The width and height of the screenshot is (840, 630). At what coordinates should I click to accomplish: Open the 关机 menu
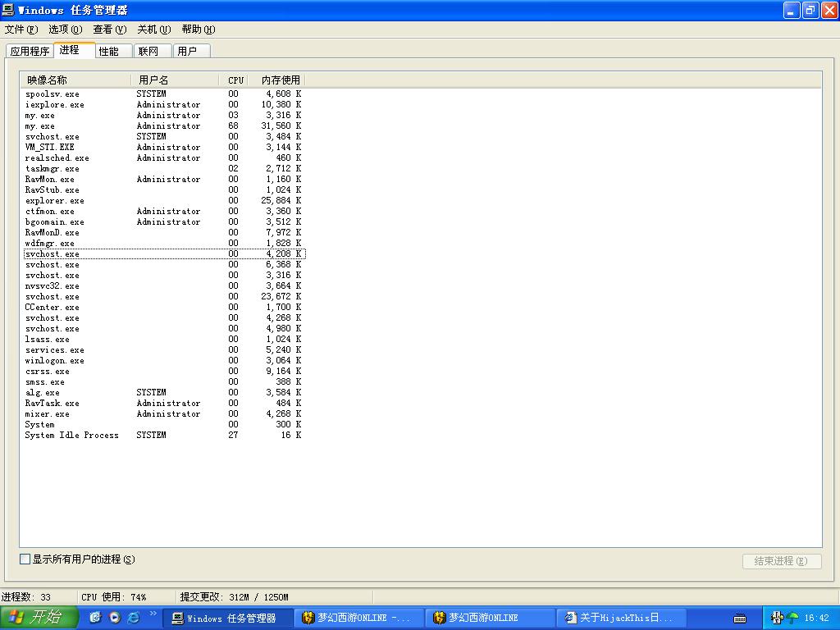[x=153, y=30]
